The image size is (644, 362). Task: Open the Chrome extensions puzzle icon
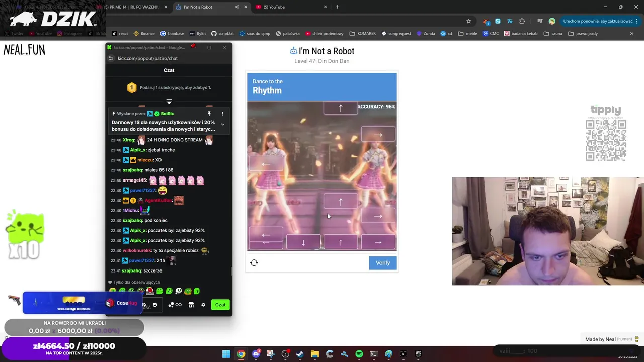pos(522,21)
